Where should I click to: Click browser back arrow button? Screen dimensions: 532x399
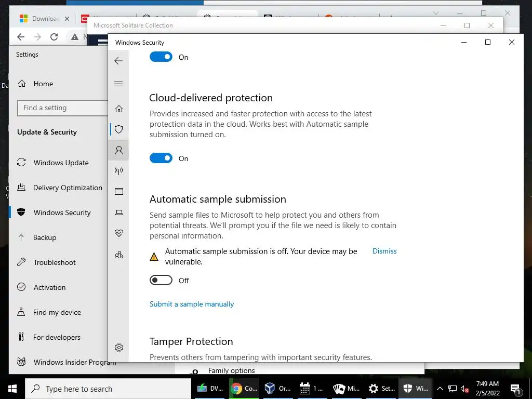click(x=21, y=37)
